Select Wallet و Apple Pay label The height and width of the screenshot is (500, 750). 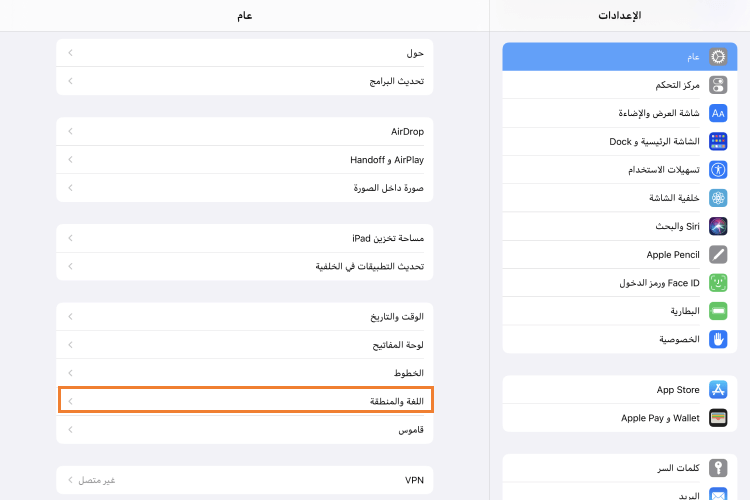coord(660,418)
